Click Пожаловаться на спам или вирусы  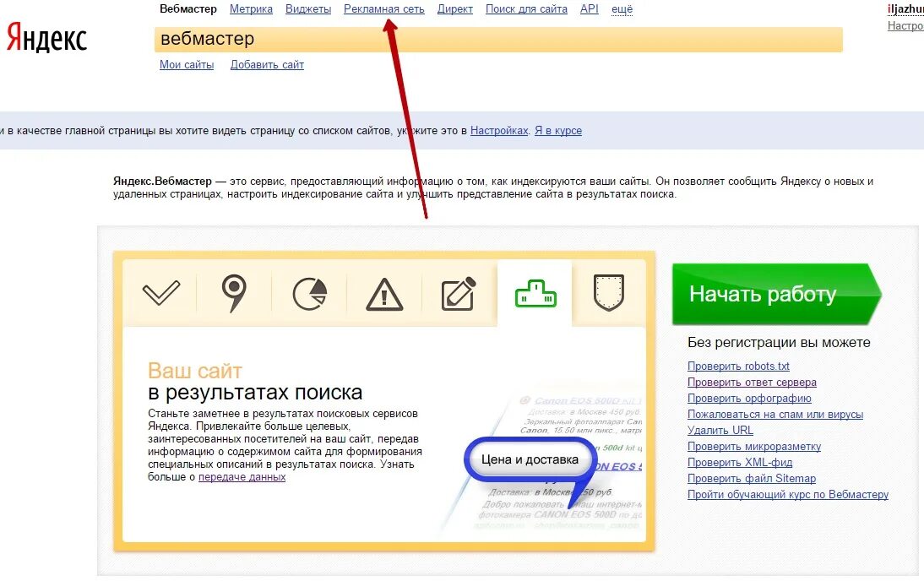point(775,415)
